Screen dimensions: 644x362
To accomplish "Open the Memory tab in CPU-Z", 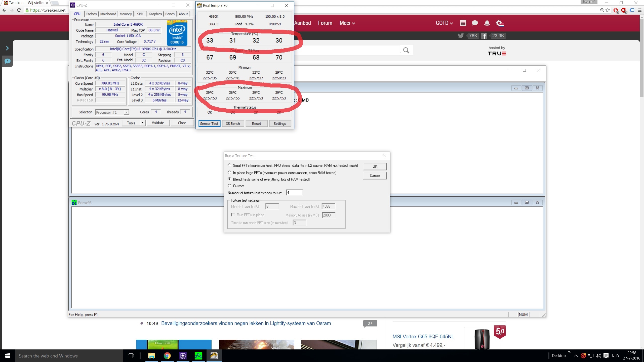I will coord(126,14).
